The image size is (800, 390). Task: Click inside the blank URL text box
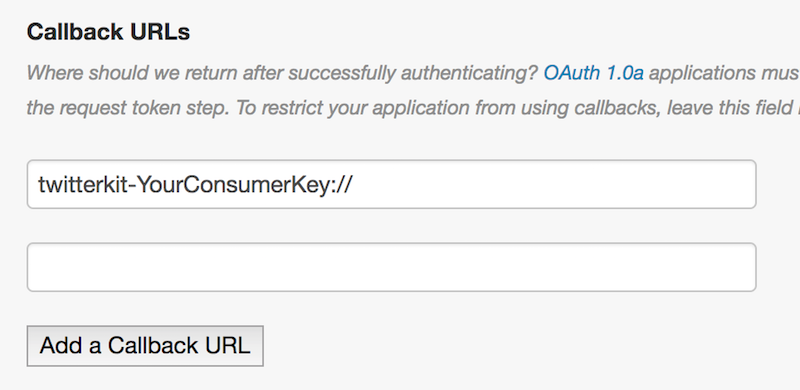click(x=391, y=267)
